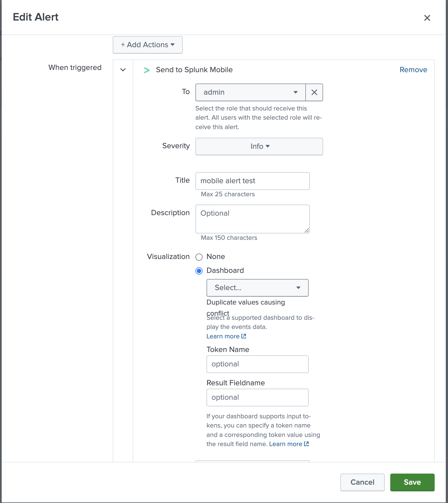This screenshot has height=503, width=448.
Task: Cancel editing the alert
Action: point(362,482)
